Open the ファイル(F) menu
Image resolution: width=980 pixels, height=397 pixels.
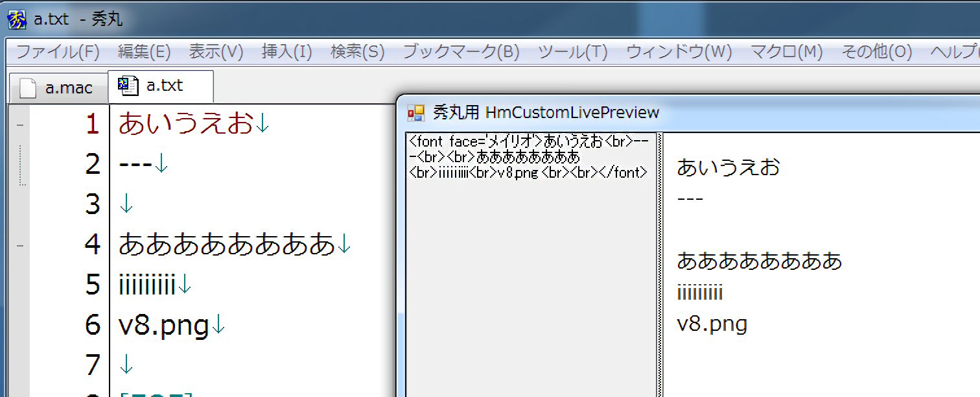click(57, 52)
